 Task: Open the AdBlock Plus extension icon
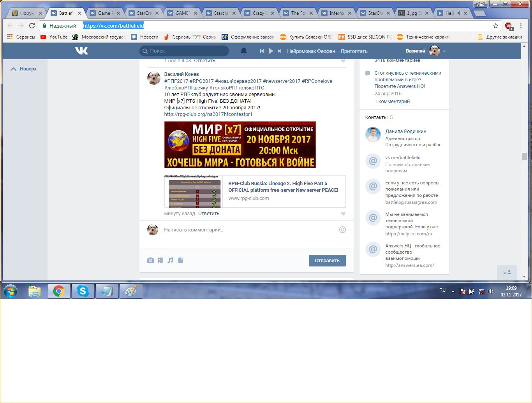point(509,26)
